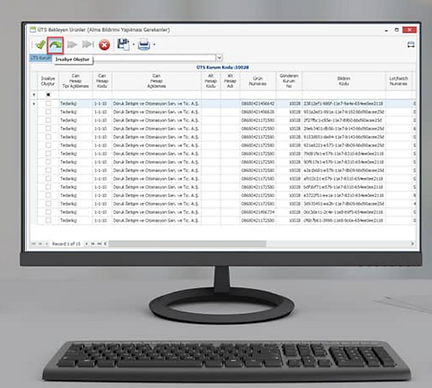The image size is (432, 388).
Task: Click the horizontal scrollbar thumb
Action: (x=187, y=244)
